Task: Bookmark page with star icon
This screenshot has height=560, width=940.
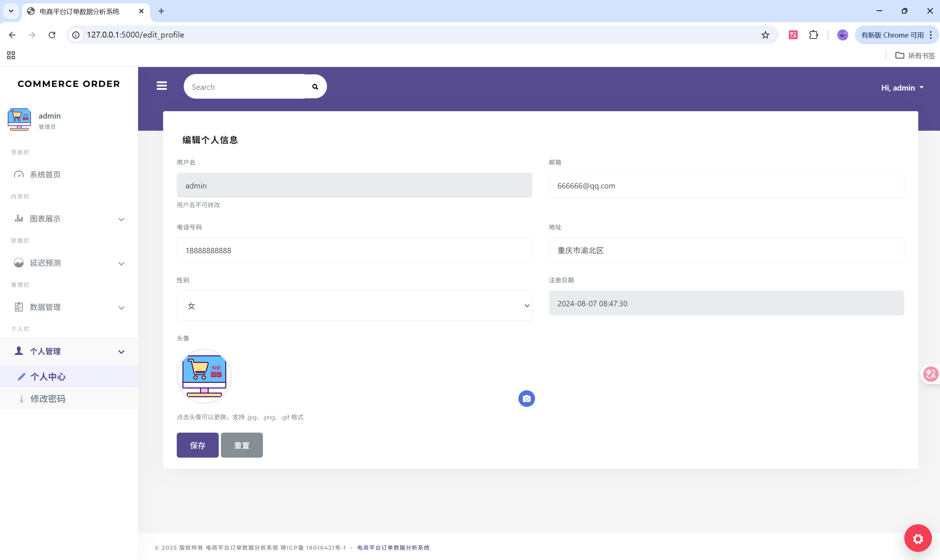Action: pos(765,35)
